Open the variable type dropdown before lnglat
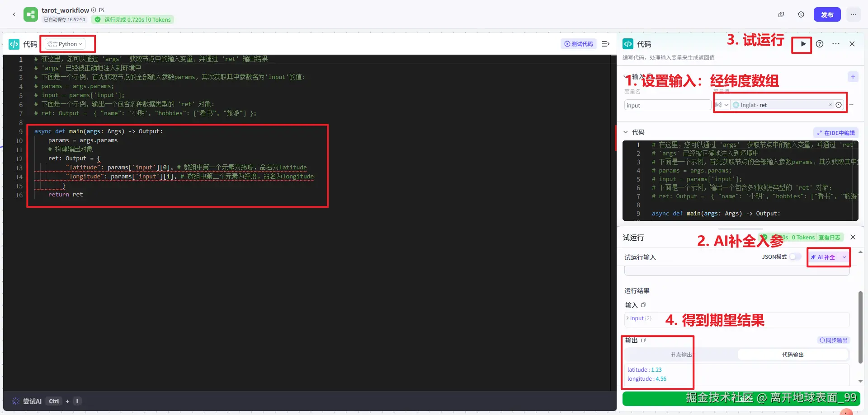This screenshot has height=415, width=868. 722,105
